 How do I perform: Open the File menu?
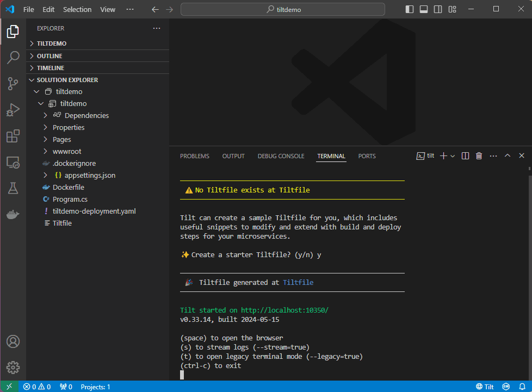[x=28, y=9]
